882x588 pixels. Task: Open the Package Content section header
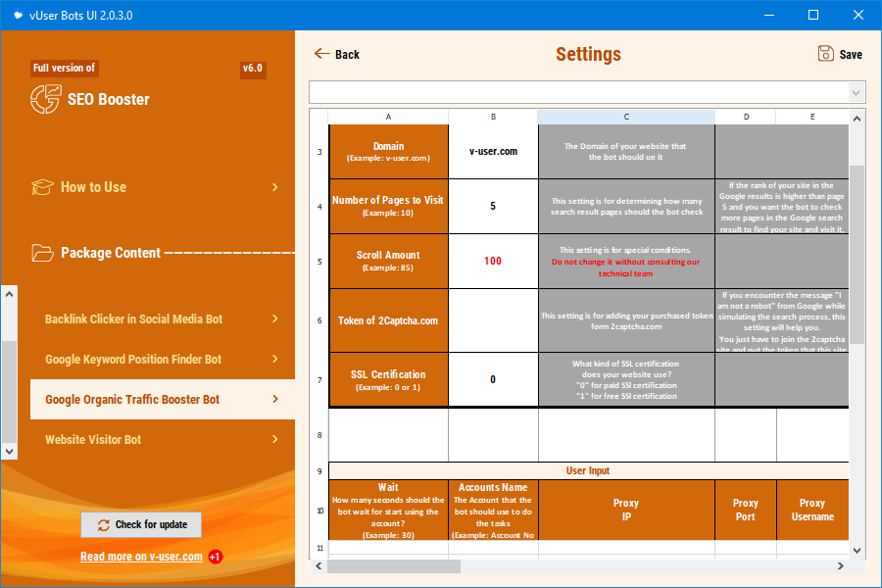pyautogui.click(x=110, y=253)
